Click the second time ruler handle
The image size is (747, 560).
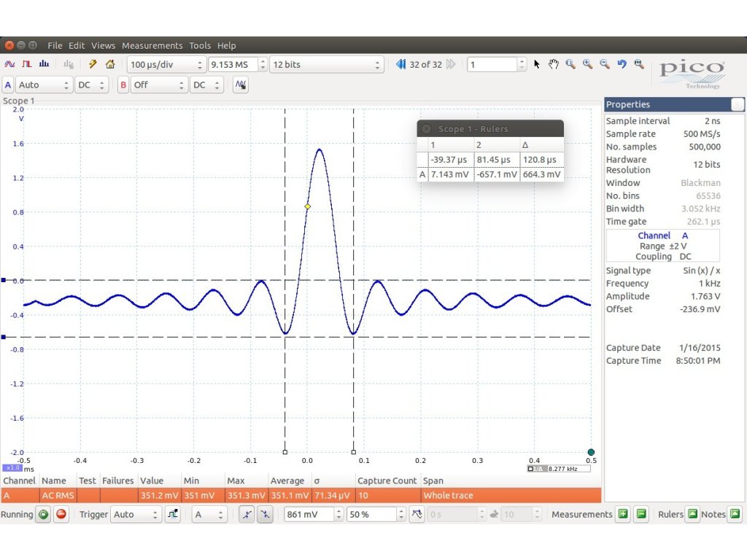(x=354, y=452)
